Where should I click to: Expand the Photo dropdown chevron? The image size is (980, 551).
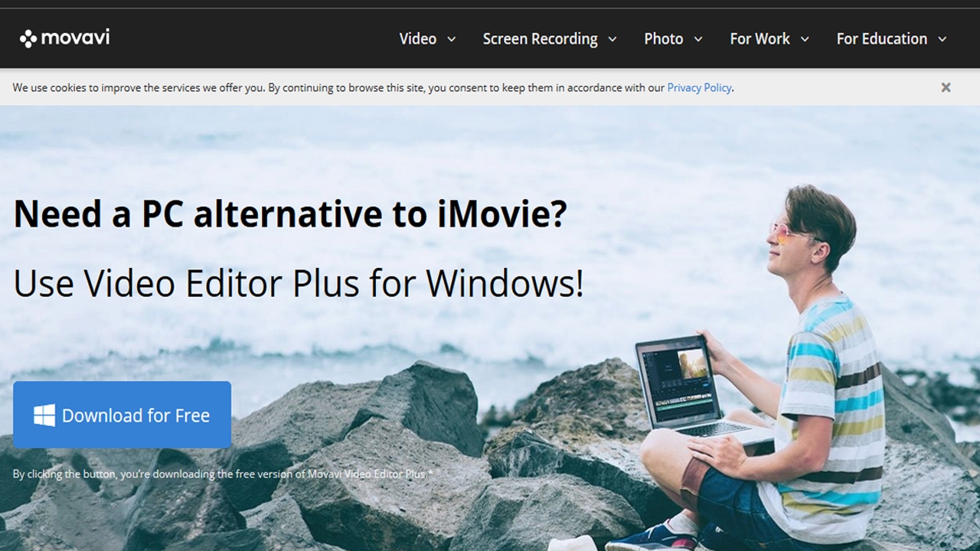tap(698, 40)
